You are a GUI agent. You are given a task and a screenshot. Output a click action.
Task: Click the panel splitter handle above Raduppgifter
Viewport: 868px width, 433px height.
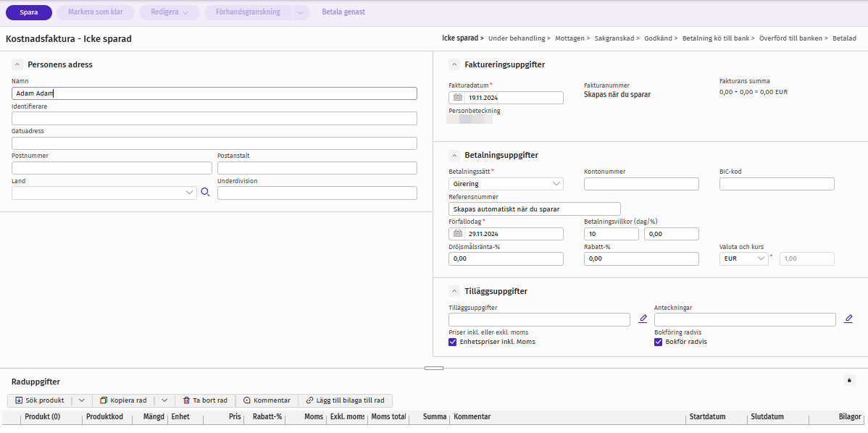[x=434, y=368]
